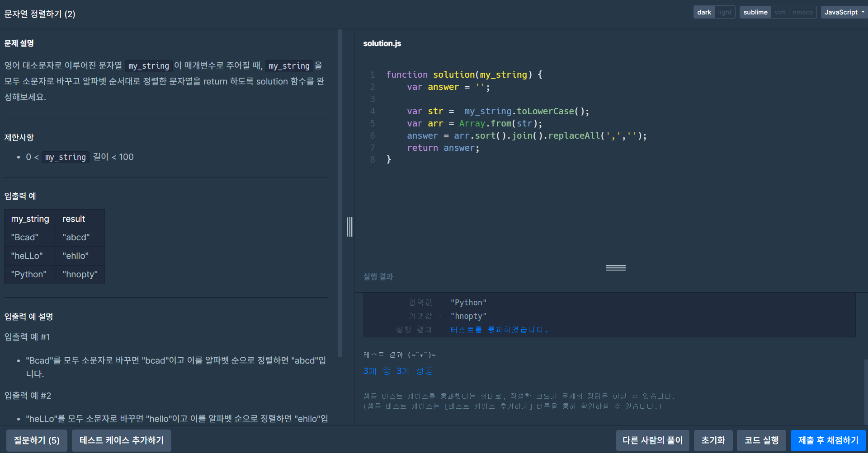Viewport: 868px width, 453px height.
Task: Click line 6 in the code editor
Action: click(x=527, y=135)
